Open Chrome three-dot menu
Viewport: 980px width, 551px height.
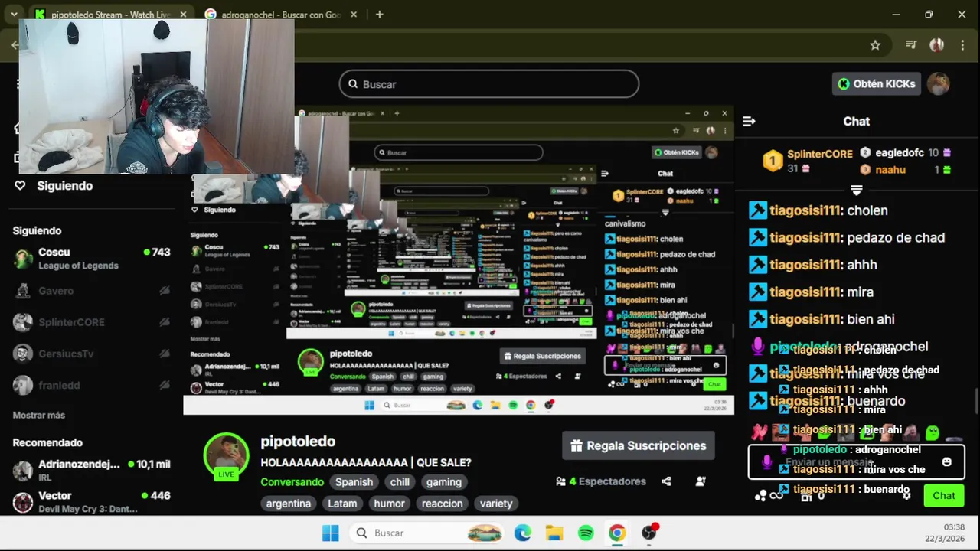pos(962,45)
